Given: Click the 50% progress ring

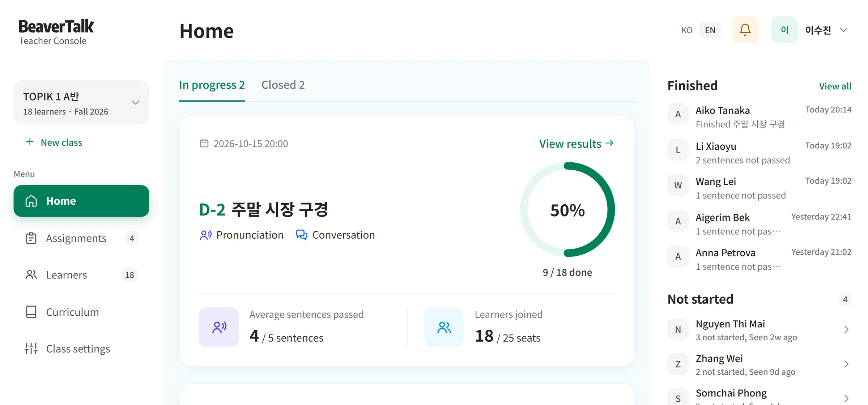Looking at the screenshot, I should [x=567, y=210].
